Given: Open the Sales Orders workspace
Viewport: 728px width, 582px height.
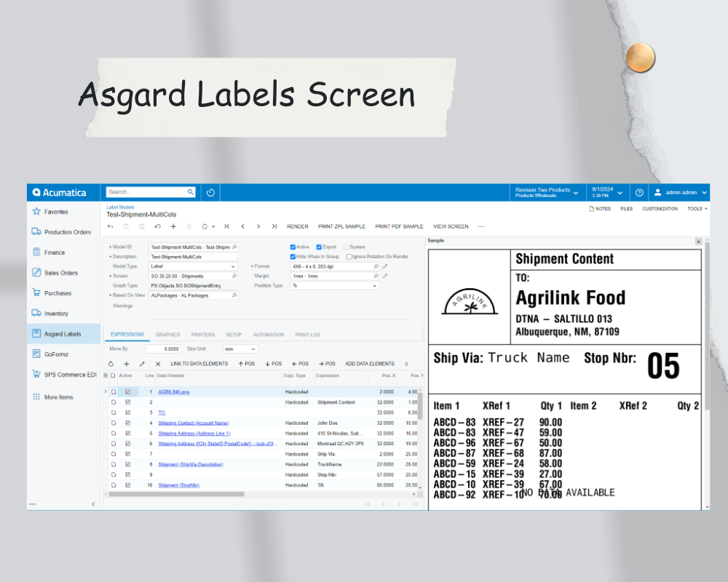Looking at the screenshot, I should [55, 273].
